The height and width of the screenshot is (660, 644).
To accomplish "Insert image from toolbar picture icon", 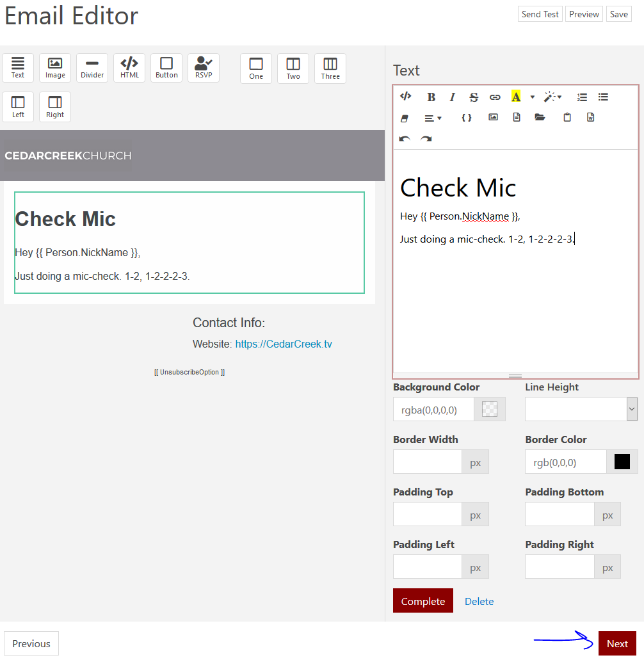I will tap(494, 117).
